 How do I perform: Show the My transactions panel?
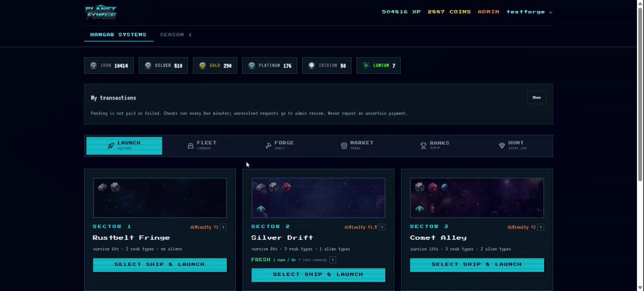tap(537, 98)
